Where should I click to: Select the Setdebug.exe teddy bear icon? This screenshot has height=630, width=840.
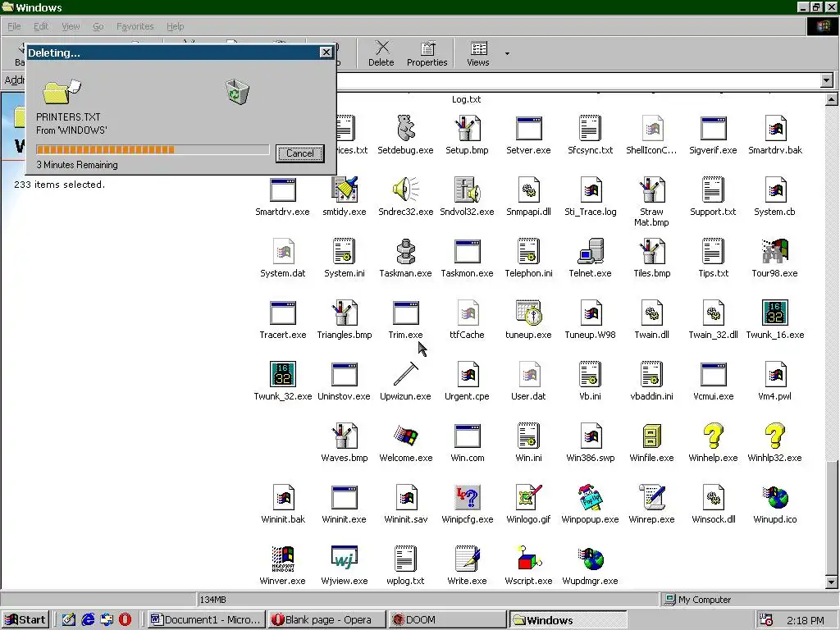tap(405, 129)
